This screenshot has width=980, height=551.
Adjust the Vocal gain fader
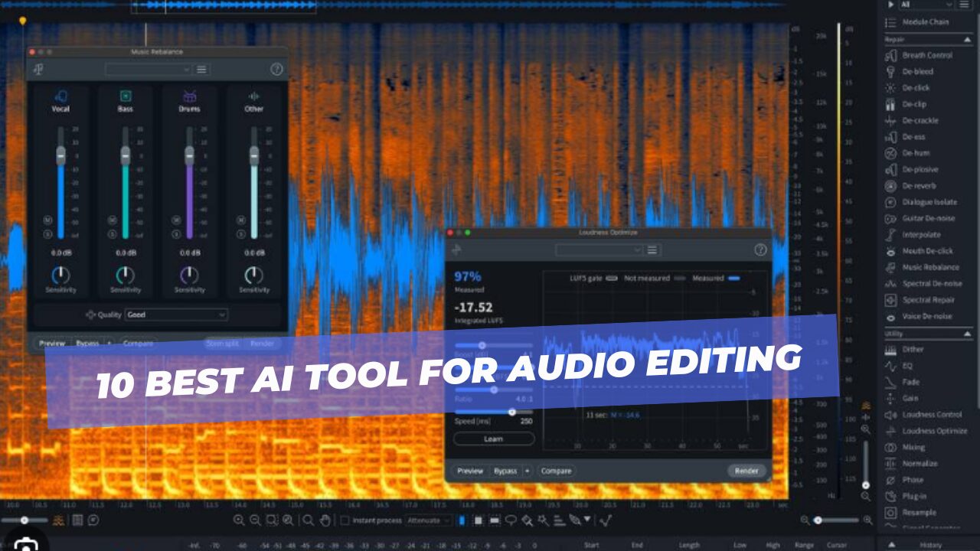pyautogui.click(x=60, y=155)
